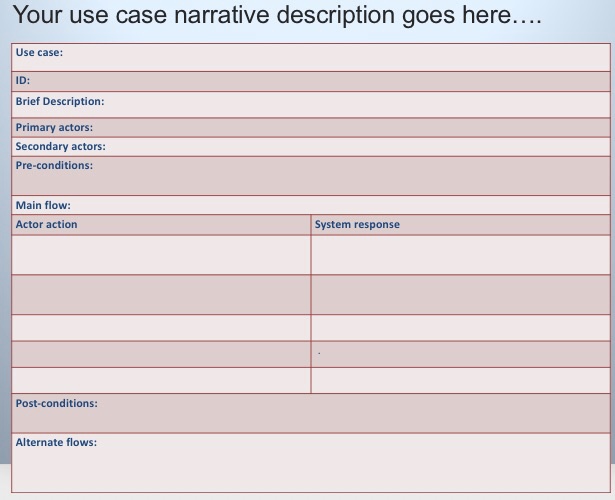Select the 'Pre-conditions:' cell
615x500 pixels.
(x=311, y=176)
